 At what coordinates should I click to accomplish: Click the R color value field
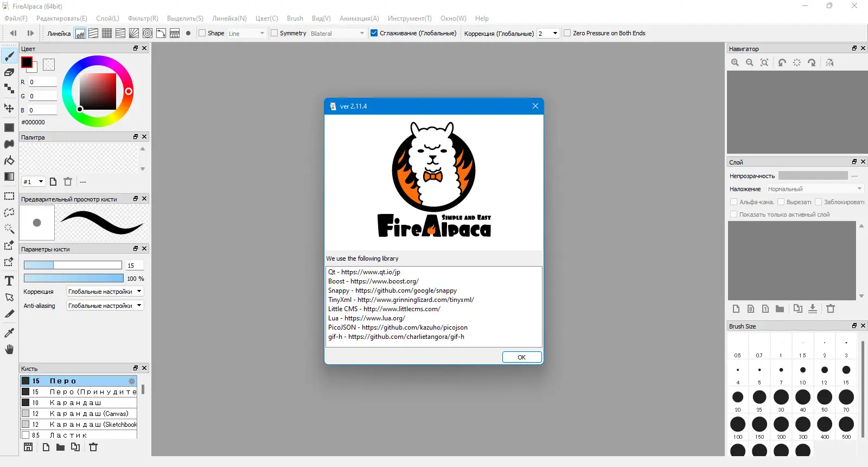pyautogui.click(x=43, y=82)
